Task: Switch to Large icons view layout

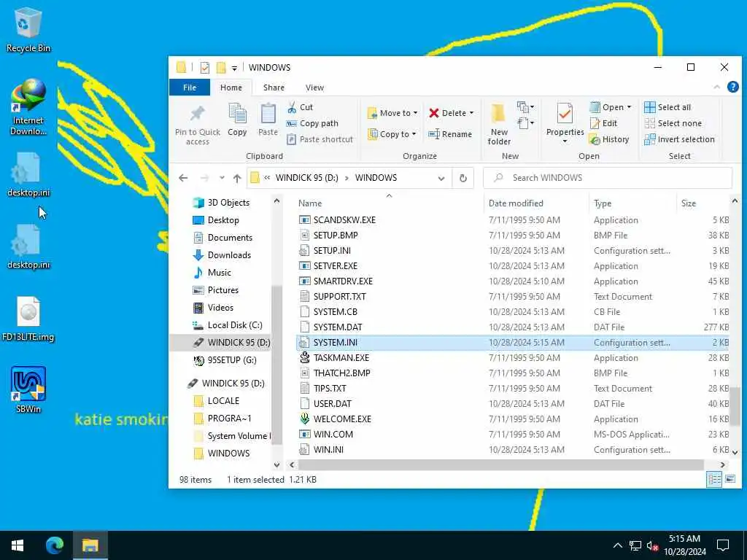Action: [730, 480]
